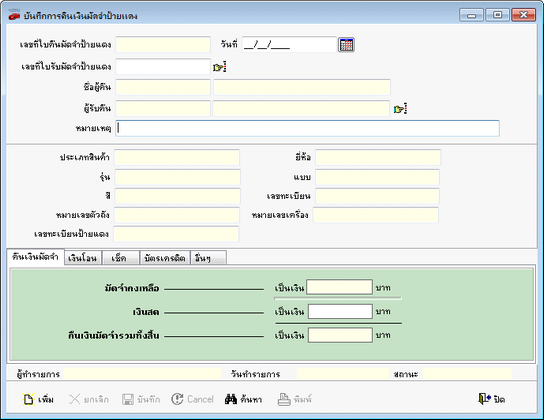Click the Cancel button in bottom toolbar
This screenshot has height=420, width=544.
tap(193, 399)
